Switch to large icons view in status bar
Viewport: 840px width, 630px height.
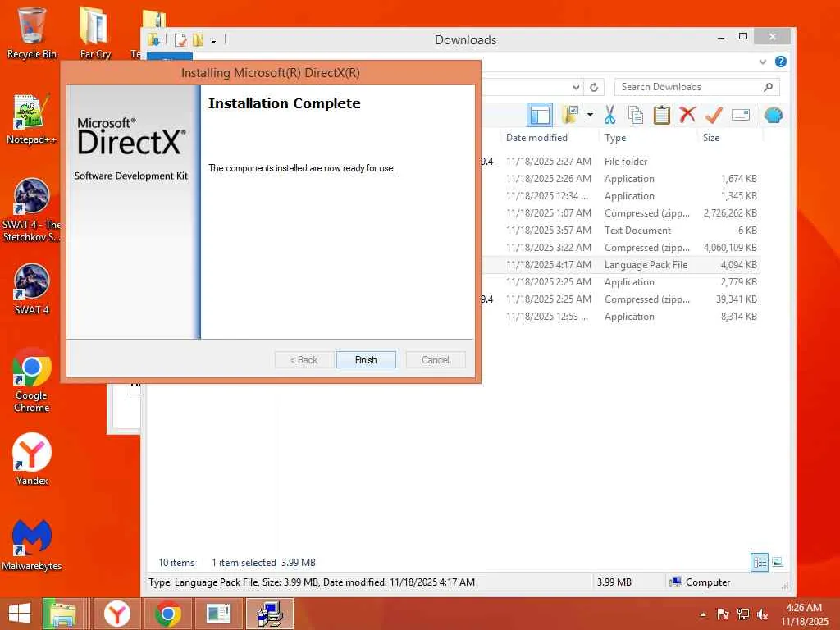pos(778,563)
